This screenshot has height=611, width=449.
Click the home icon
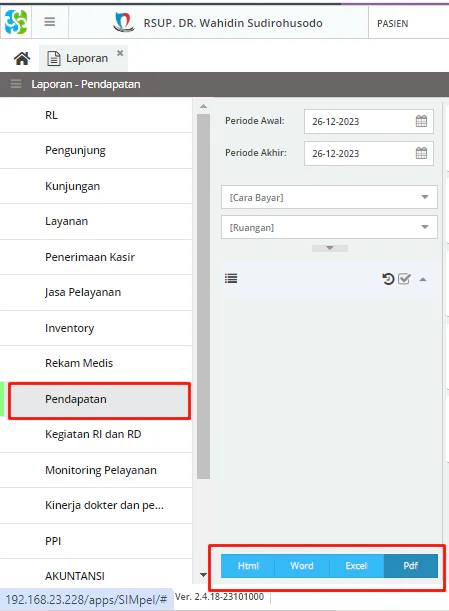click(x=22, y=58)
